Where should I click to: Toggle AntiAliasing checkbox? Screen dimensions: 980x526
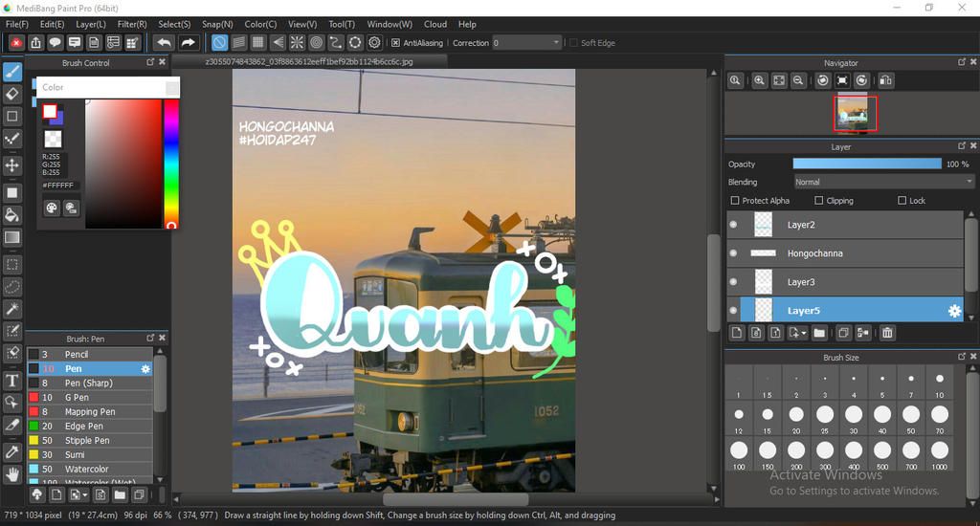coord(395,42)
